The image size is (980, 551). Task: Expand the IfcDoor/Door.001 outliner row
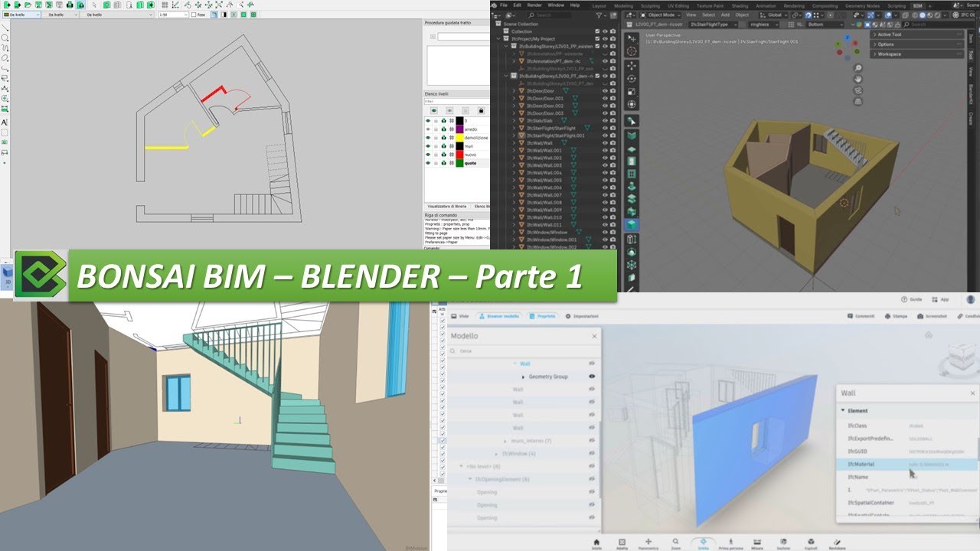tap(514, 99)
